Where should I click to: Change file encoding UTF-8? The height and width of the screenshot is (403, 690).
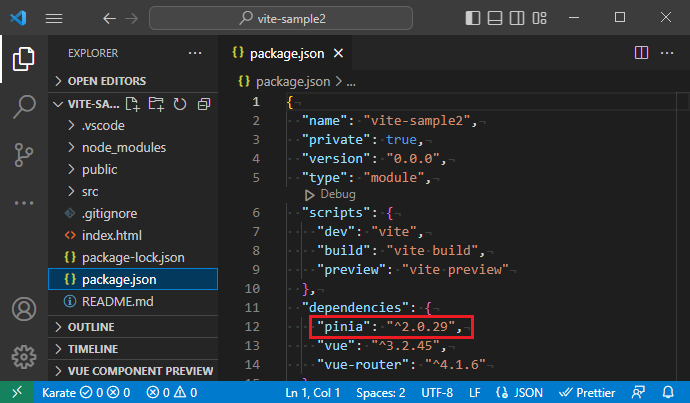click(437, 392)
